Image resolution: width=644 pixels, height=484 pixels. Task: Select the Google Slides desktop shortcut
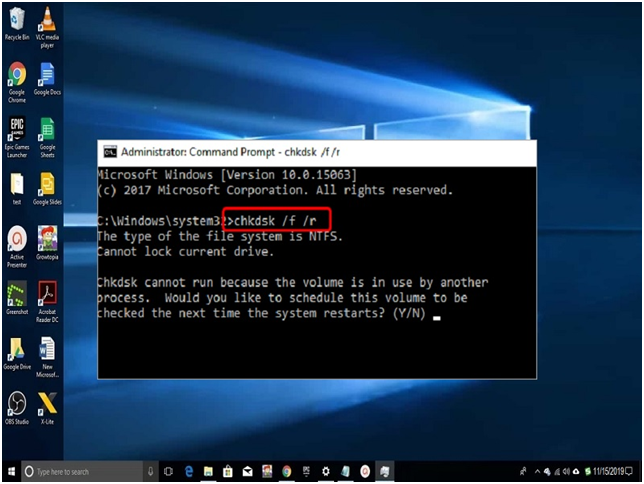pyautogui.click(x=47, y=189)
